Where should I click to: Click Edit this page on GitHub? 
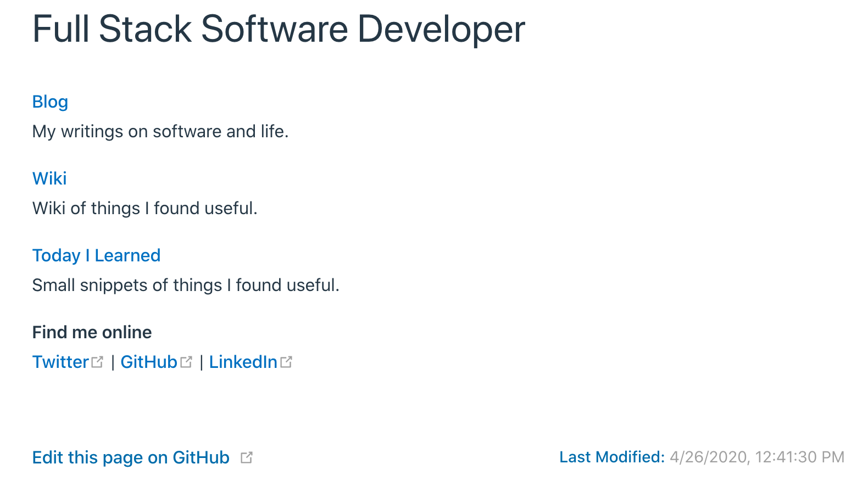pos(131,458)
